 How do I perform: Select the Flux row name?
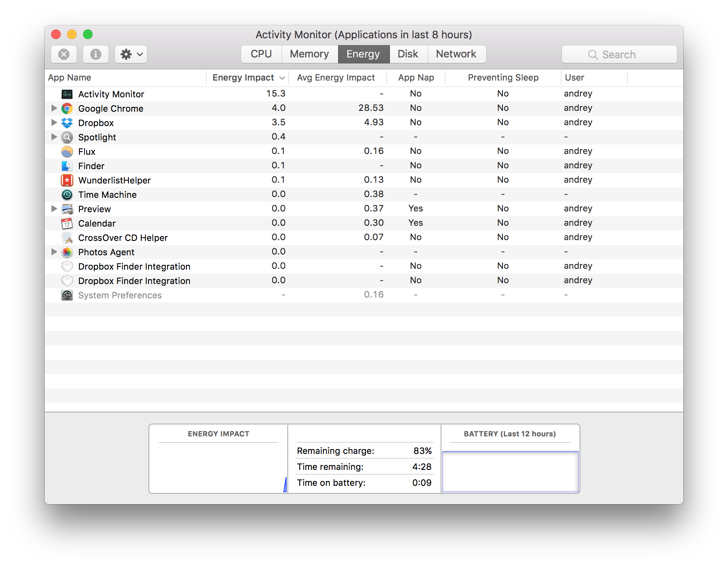(x=87, y=152)
